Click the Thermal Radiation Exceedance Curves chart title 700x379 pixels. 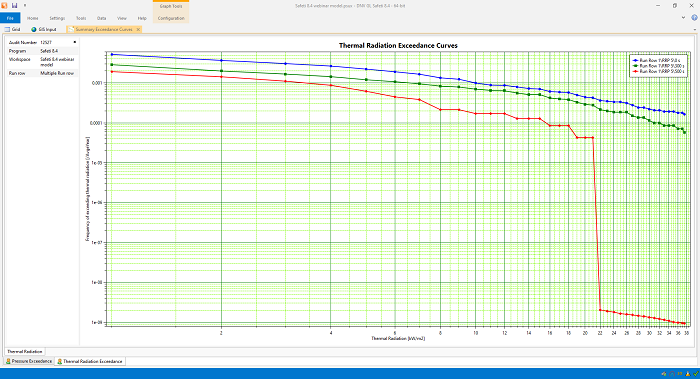pos(398,46)
